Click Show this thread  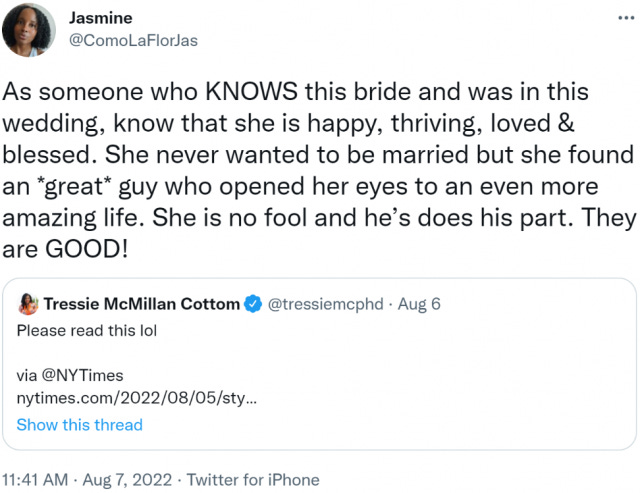tap(80, 425)
